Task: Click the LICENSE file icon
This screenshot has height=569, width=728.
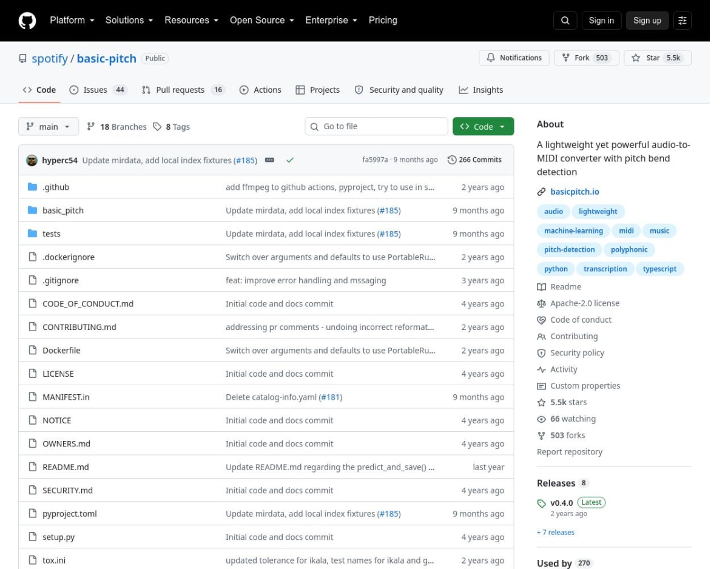Action: point(33,374)
